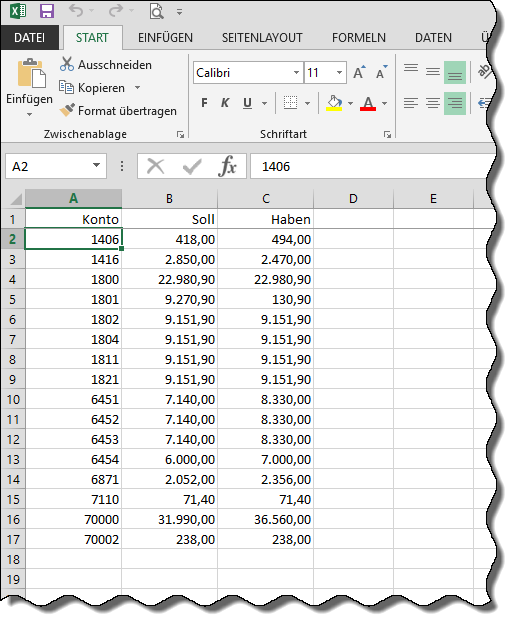The height and width of the screenshot is (622, 513).
Task: Click the borders icon in Schriftart group
Action: pos(290,103)
